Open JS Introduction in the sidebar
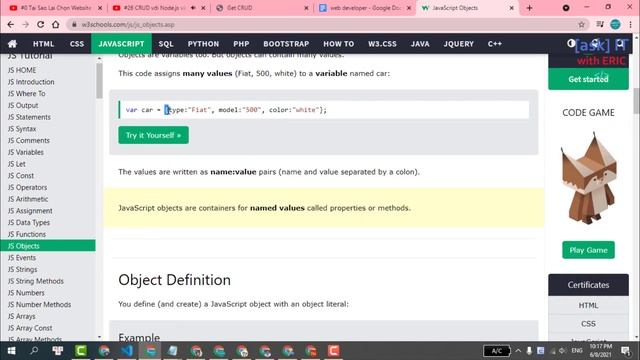 coord(31,82)
